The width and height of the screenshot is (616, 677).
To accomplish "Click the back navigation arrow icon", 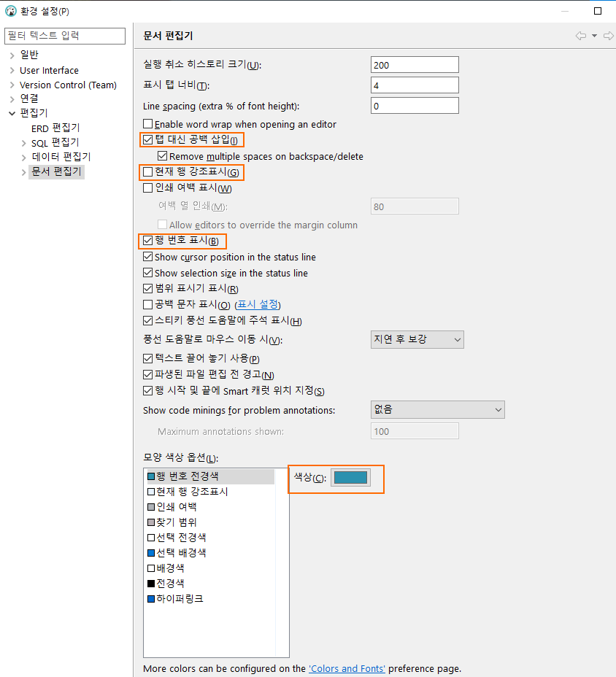I will (x=581, y=36).
